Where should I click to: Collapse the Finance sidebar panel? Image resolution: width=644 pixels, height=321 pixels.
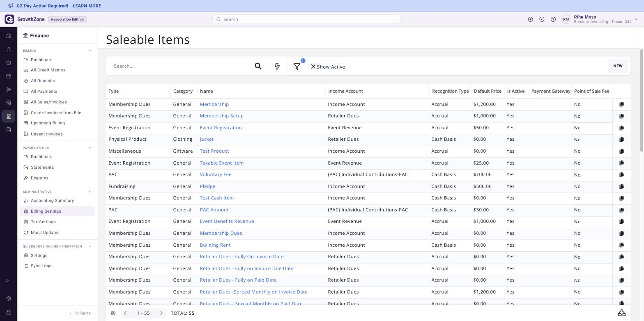pyautogui.click(x=80, y=313)
